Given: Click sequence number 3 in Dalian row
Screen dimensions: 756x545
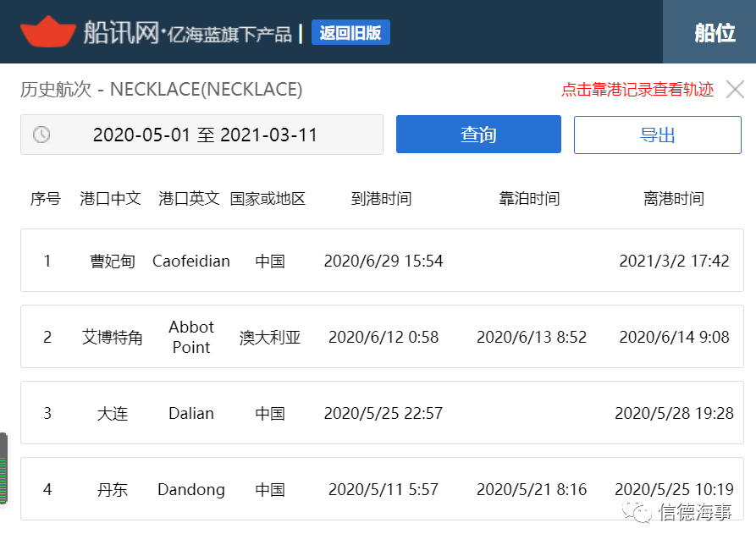Looking at the screenshot, I should point(47,413).
